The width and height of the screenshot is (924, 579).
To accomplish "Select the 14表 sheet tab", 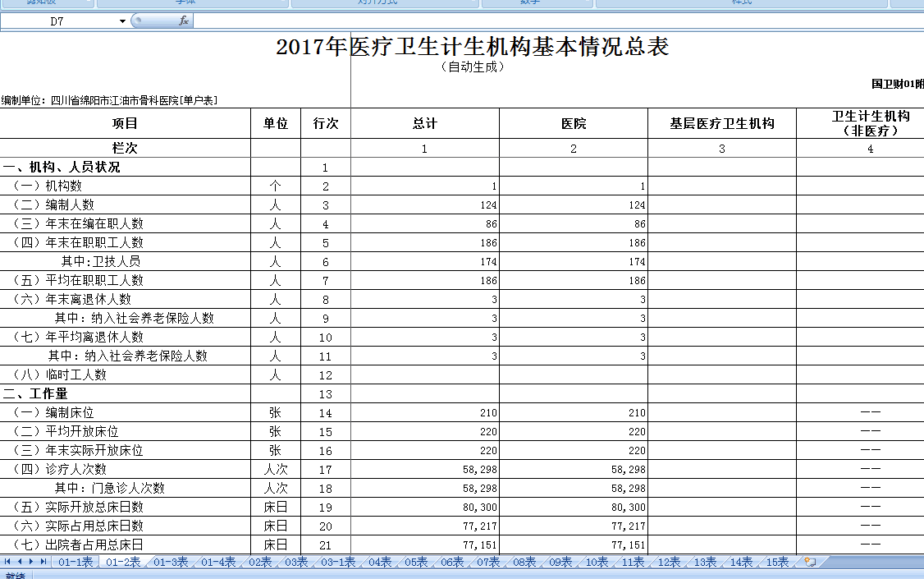I will point(741,562).
